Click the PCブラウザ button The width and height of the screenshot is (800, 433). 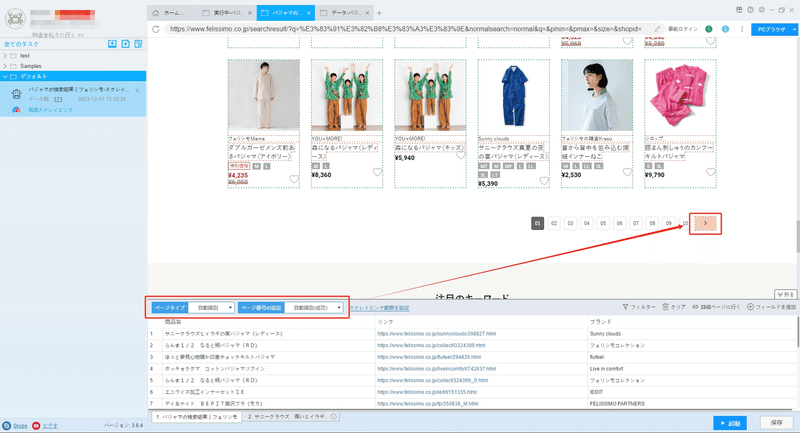(x=771, y=30)
